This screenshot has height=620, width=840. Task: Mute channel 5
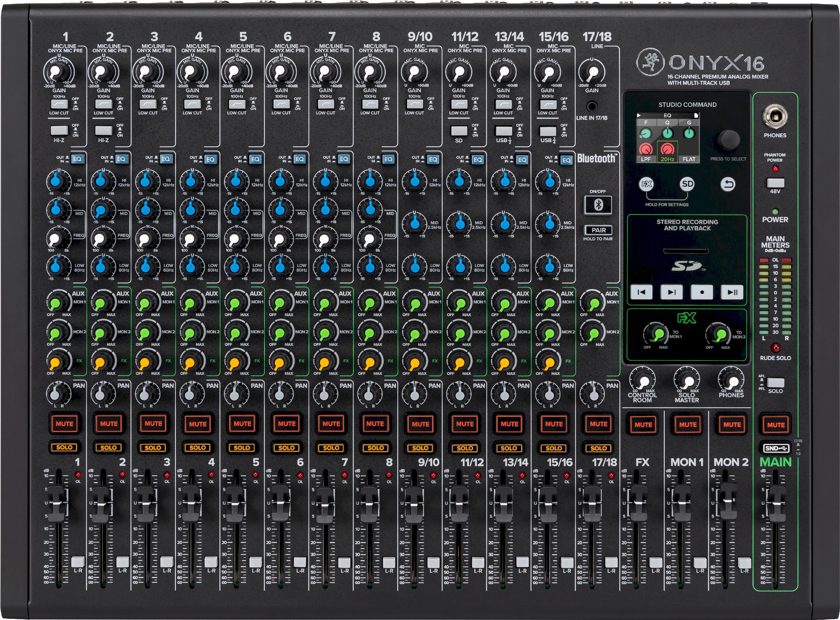242,424
